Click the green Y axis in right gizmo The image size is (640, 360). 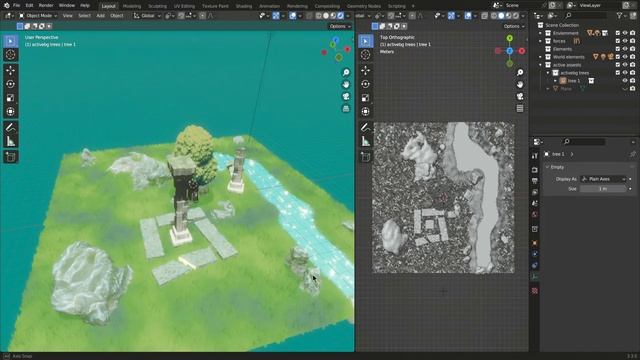pyautogui.click(x=509, y=38)
